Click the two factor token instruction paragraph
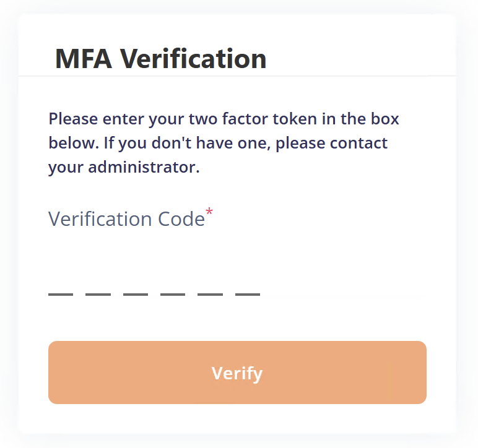Image resolution: width=478 pixels, height=448 pixels. coord(223,143)
